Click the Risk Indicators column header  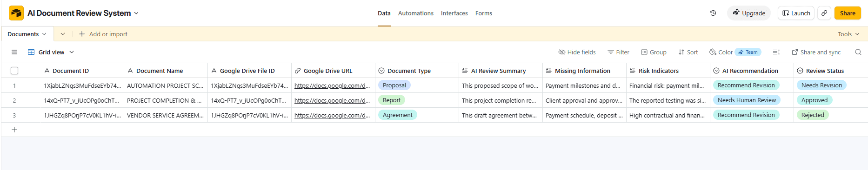tap(668, 71)
